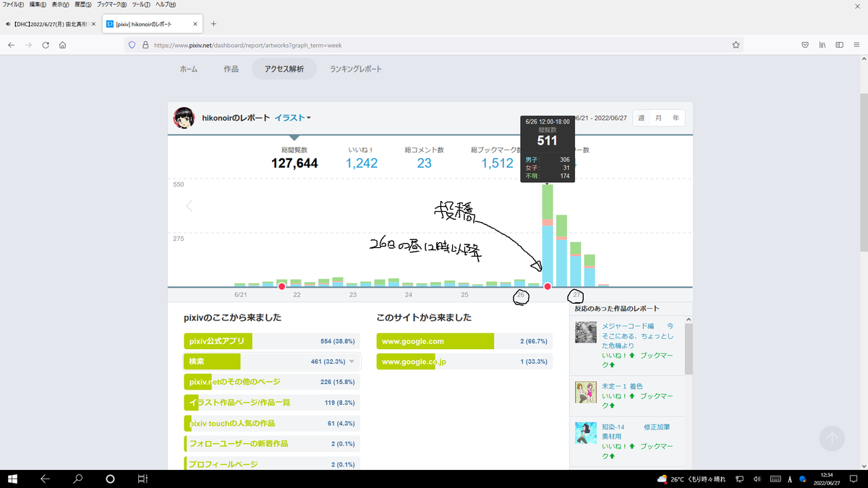Click the メジャーコード編 artwork thumbnail
This screenshot has width=868, height=488.
pyautogui.click(x=585, y=333)
